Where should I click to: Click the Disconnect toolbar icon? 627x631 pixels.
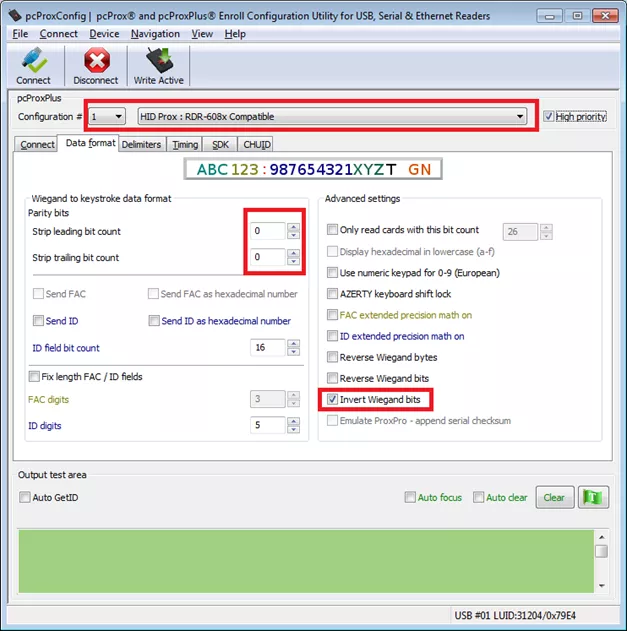(x=96, y=66)
